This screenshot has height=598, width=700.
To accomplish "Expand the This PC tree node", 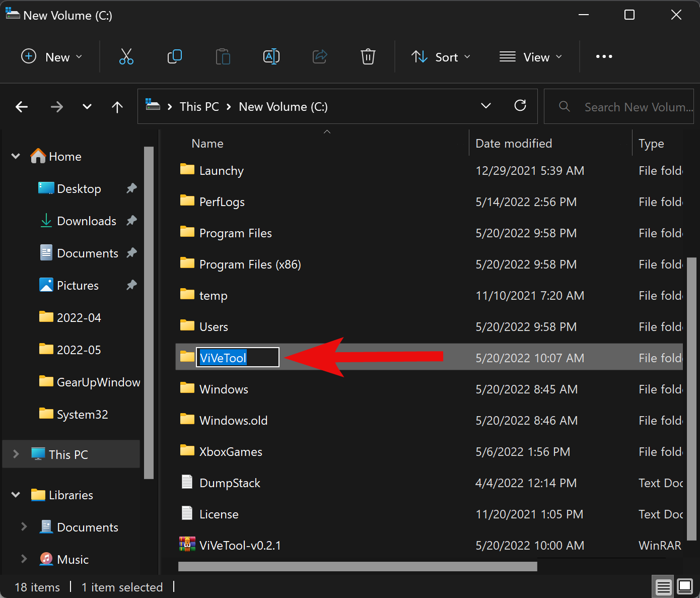I will click(x=16, y=454).
